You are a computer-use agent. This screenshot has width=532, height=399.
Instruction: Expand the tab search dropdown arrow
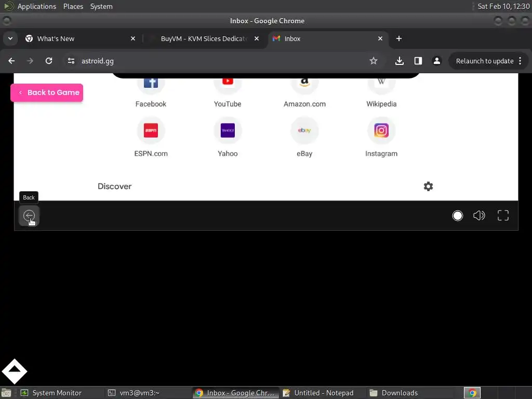click(10, 38)
